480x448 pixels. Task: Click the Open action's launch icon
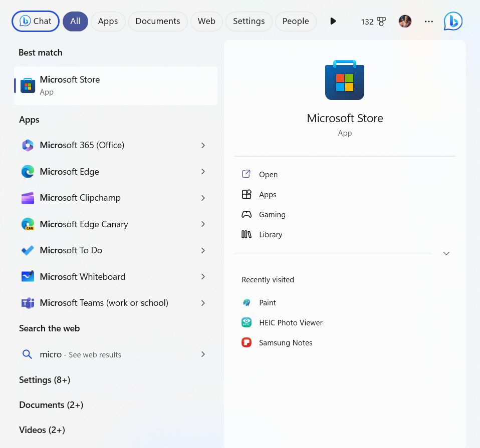point(247,174)
